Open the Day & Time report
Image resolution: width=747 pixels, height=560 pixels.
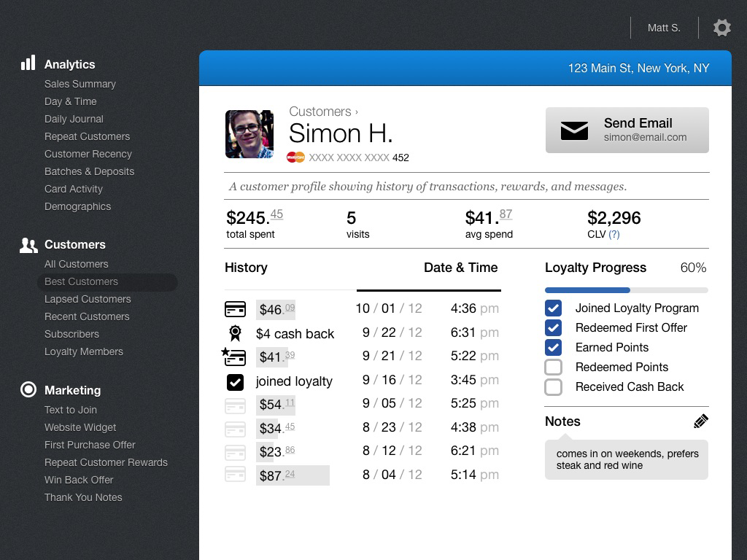71,101
